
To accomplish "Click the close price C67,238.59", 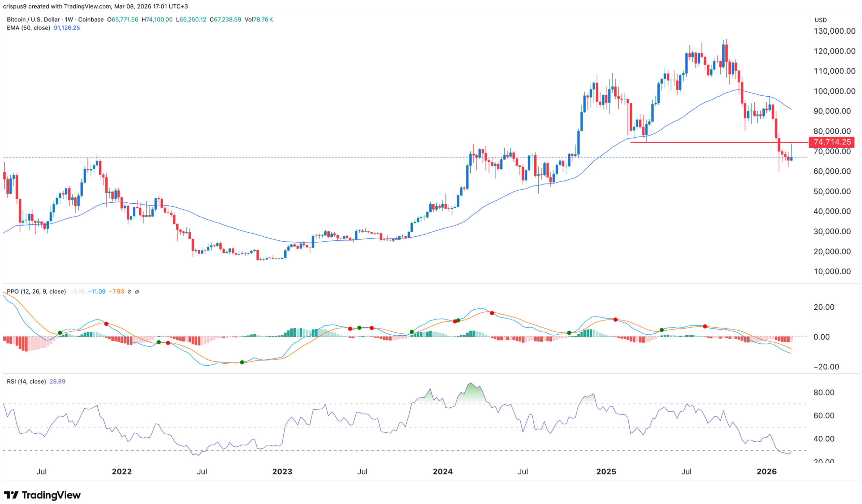I will (x=225, y=20).
